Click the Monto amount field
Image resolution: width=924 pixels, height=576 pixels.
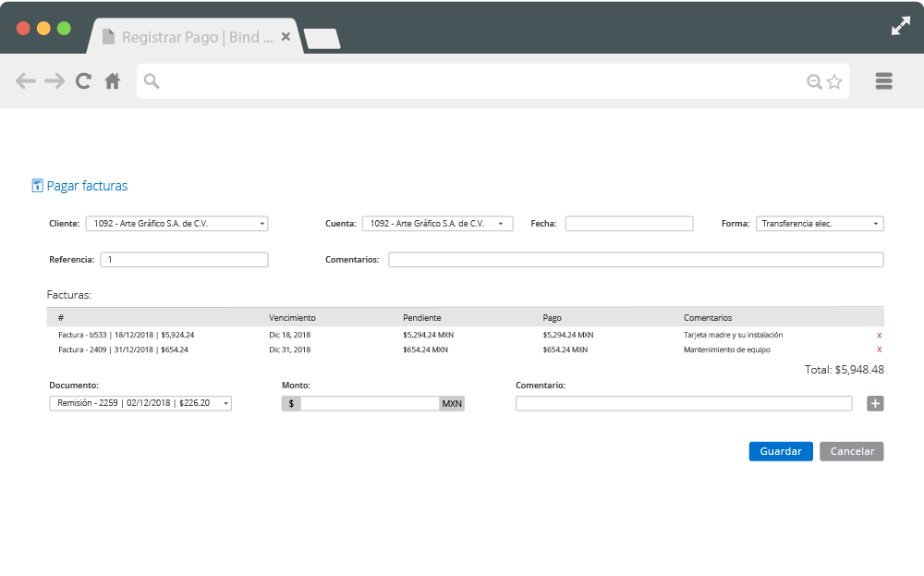coord(370,403)
